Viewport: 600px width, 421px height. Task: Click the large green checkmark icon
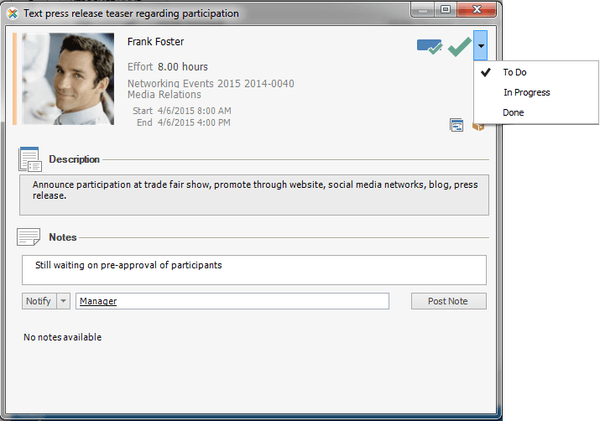pyautogui.click(x=460, y=46)
